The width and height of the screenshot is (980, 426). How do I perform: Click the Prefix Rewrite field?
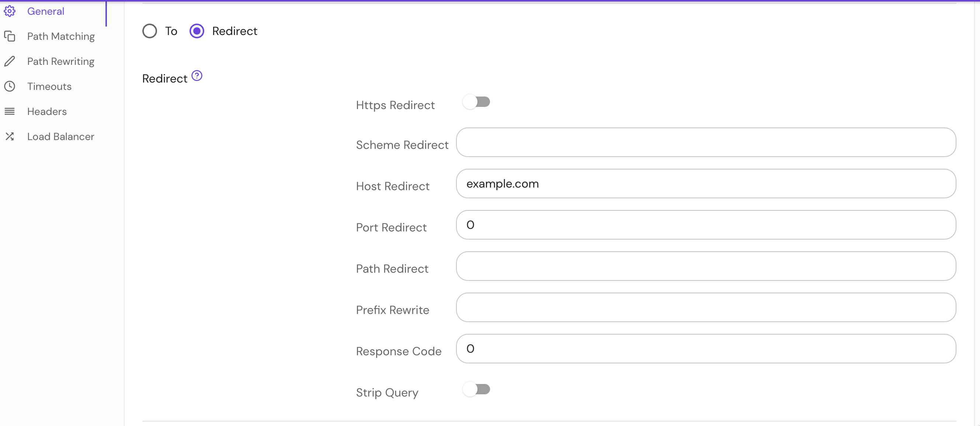[x=705, y=307]
